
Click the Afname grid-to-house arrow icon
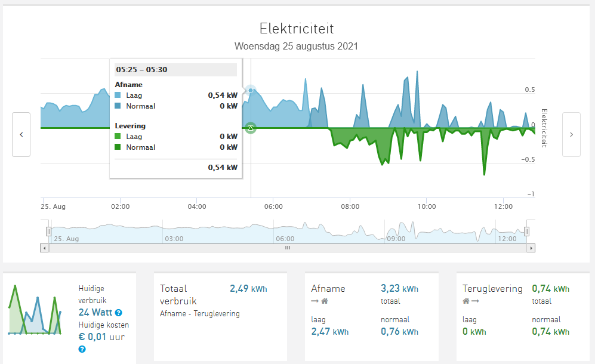[319, 301]
